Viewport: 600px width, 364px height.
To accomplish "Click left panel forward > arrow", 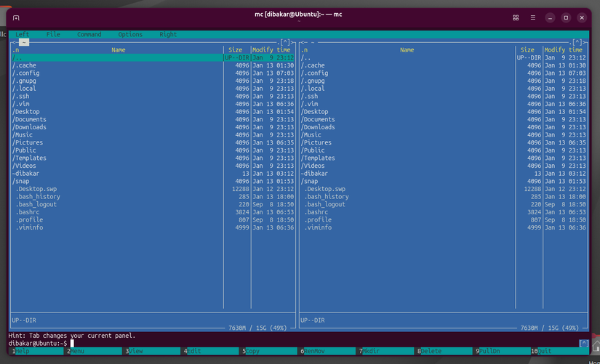I will (293, 42).
